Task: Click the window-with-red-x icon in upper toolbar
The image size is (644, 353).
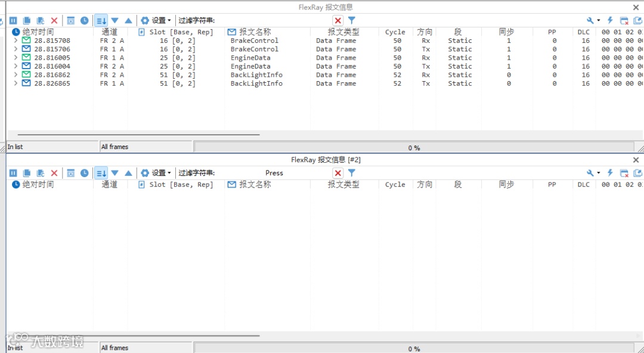Action: 624,20
